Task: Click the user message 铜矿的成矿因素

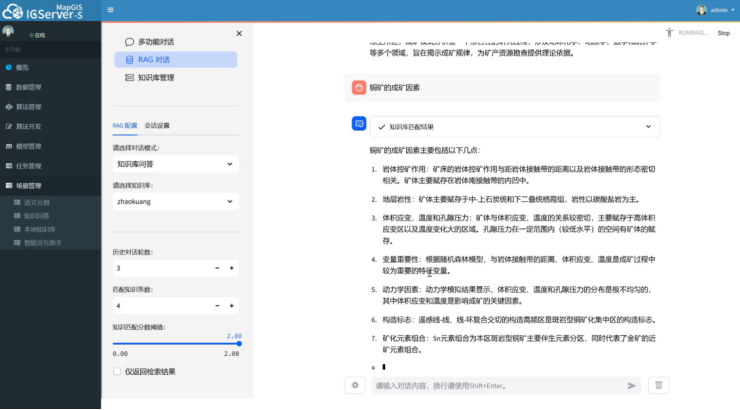Action: (395, 87)
